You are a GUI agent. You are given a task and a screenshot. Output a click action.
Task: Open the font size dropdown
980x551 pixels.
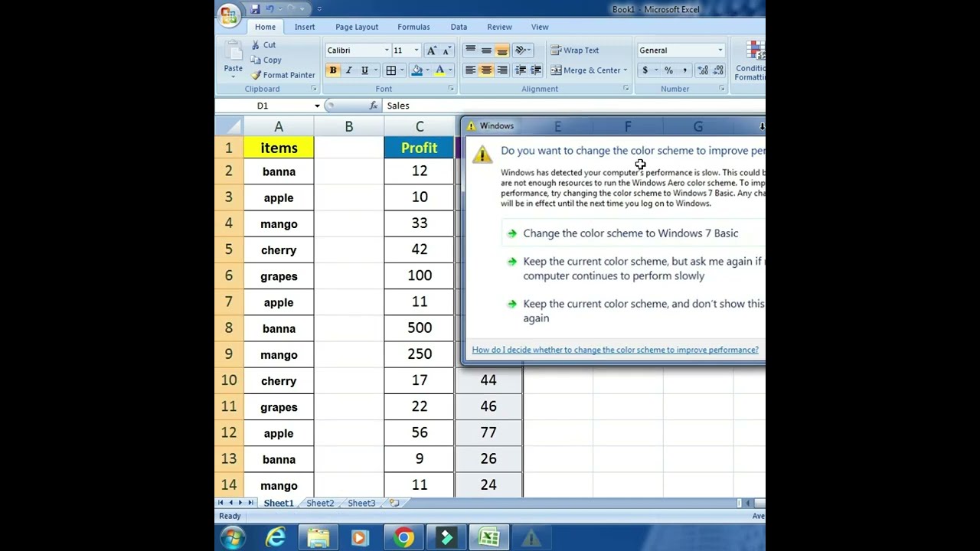[x=416, y=51]
